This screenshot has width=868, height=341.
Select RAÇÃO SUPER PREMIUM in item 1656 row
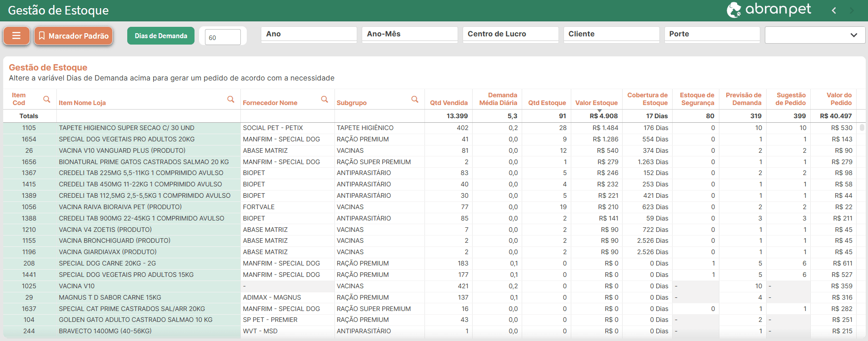[374, 162]
